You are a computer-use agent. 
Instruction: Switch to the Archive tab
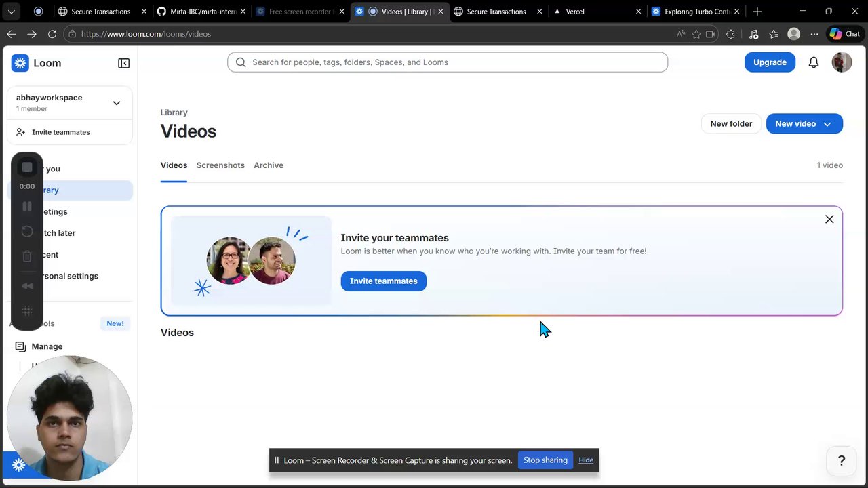[x=269, y=165]
